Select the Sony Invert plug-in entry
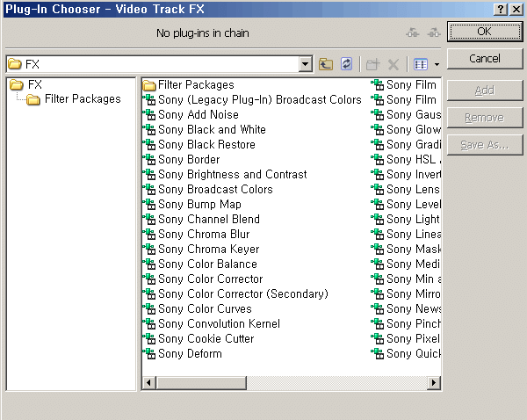The image size is (527, 420). click(406, 174)
